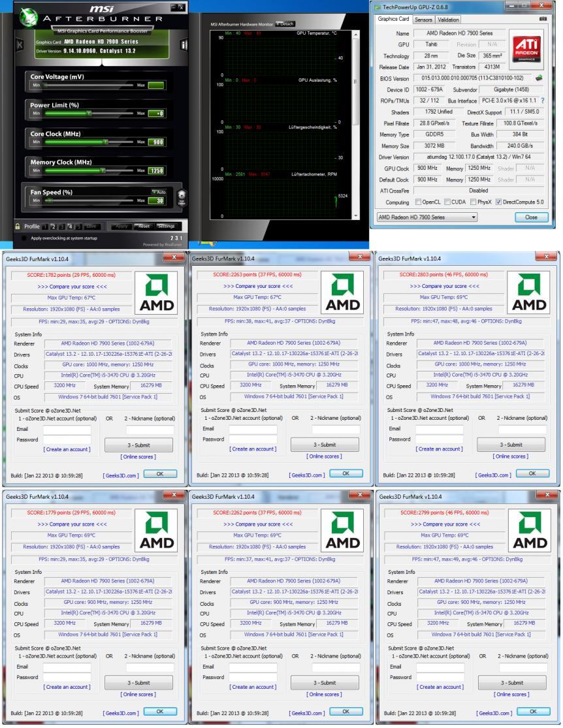Click the Afterburner Reset button
Viewport: 563px width, 728px height.
click(144, 226)
